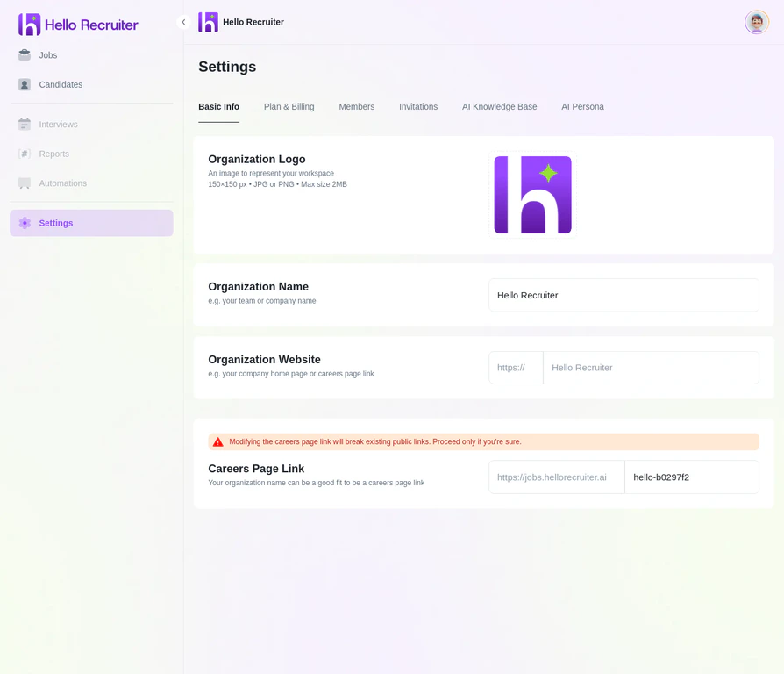This screenshot has width=784, height=674.
Task: Click the Settings flower icon in sidebar
Action: (25, 223)
